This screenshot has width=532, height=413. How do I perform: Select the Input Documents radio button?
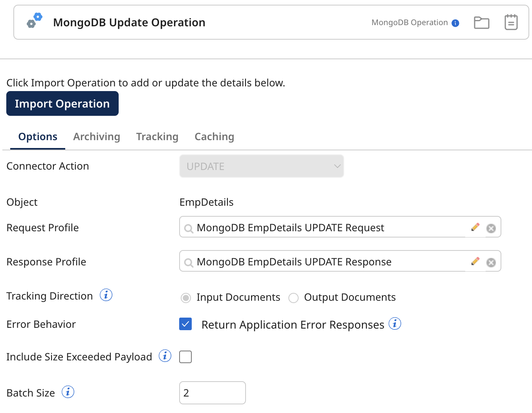[x=186, y=298]
